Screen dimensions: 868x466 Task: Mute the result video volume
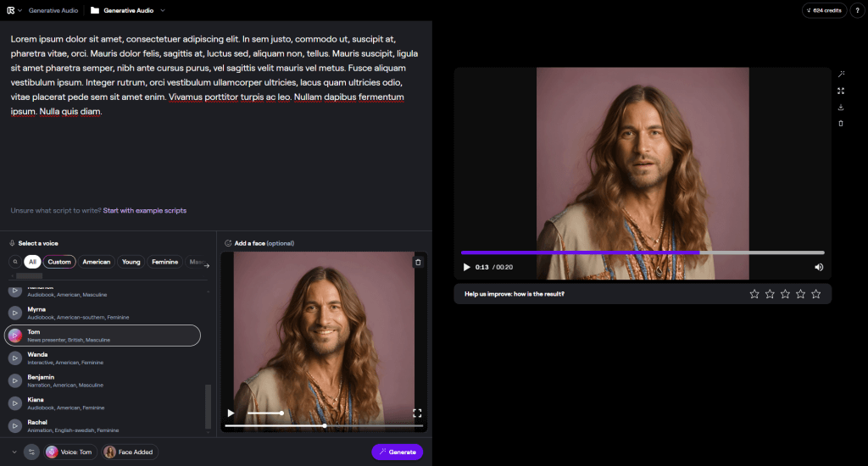click(819, 267)
